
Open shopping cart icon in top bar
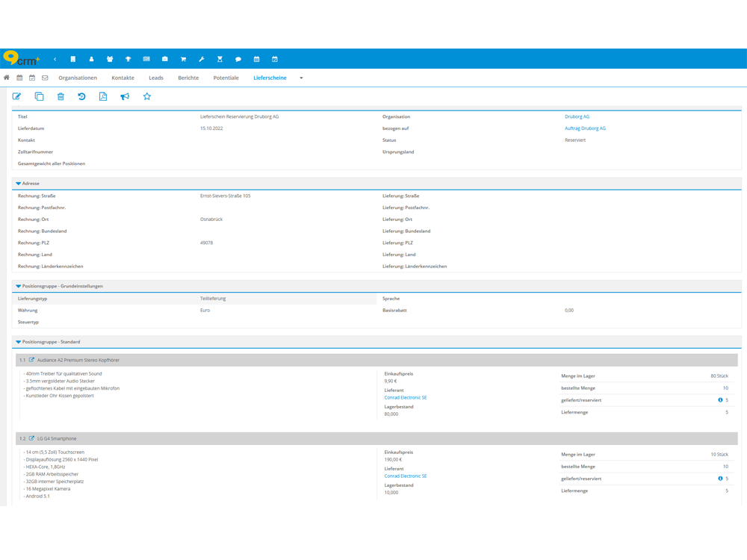(x=183, y=59)
